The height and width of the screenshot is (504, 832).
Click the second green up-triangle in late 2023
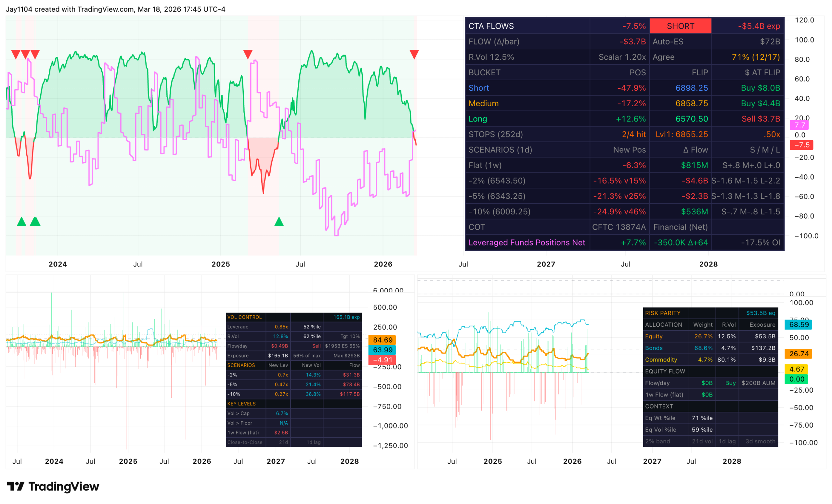35,222
